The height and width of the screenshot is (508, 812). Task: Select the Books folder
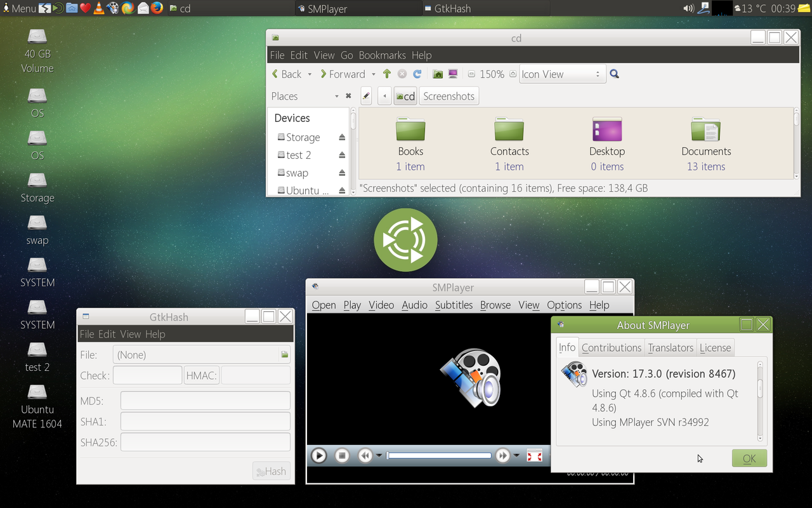pyautogui.click(x=410, y=144)
